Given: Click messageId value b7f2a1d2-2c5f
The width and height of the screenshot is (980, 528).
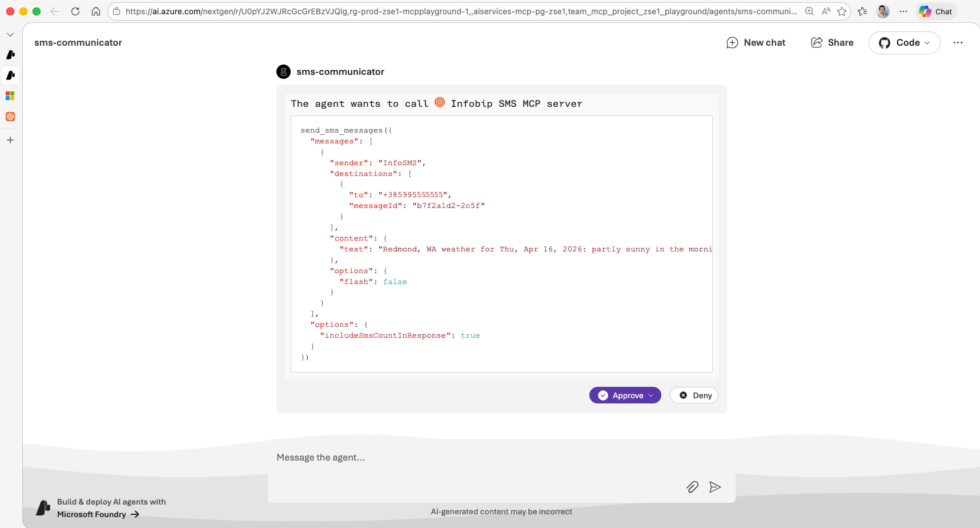Looking at the screenshot, I should [448, 206].
